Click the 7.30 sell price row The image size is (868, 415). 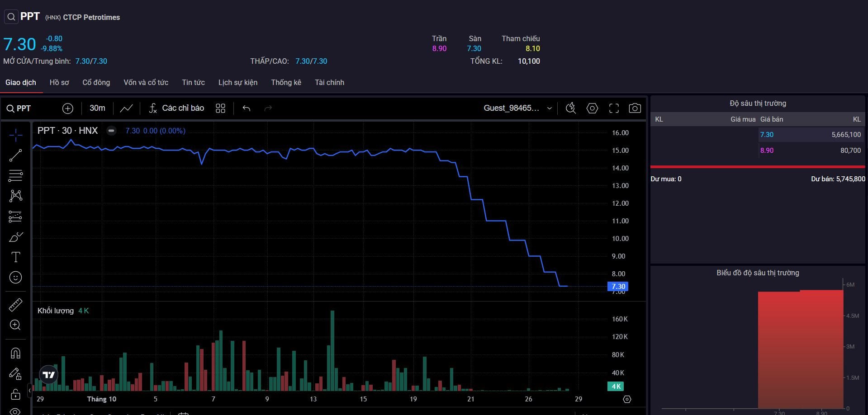point(811,135)
